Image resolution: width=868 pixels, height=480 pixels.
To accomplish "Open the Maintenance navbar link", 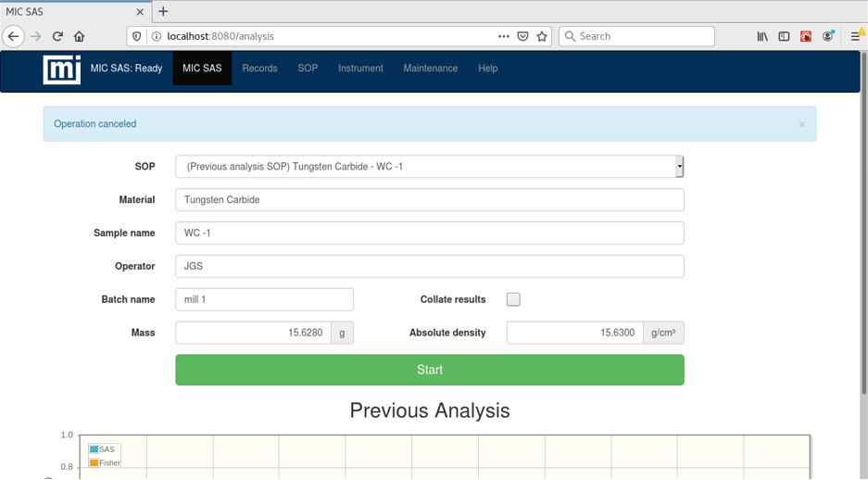I will click(x=430, y=69).
